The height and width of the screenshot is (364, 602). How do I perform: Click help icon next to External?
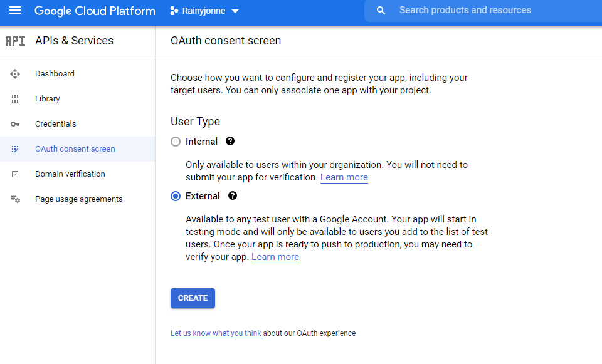pos(232,195)
